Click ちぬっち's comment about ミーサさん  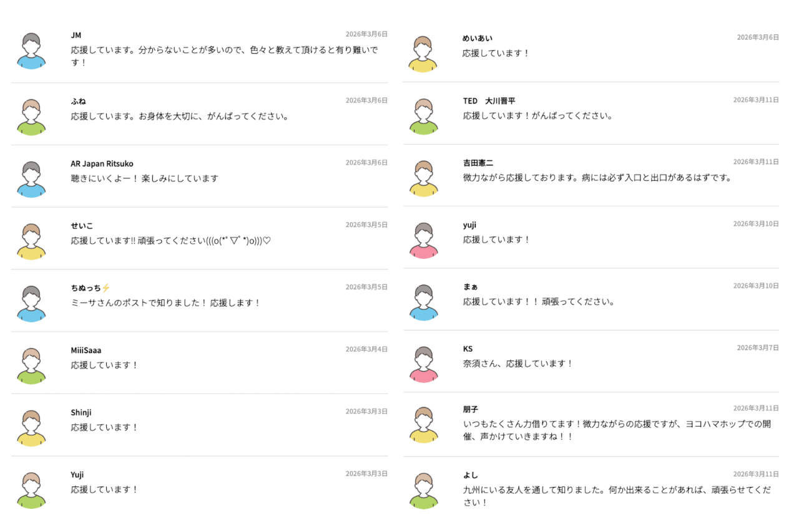165,302
